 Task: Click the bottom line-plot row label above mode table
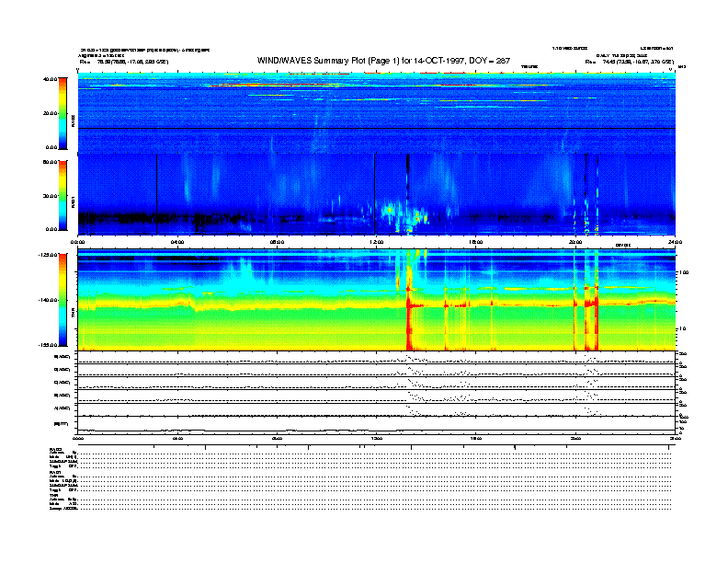tap(61, 424)
